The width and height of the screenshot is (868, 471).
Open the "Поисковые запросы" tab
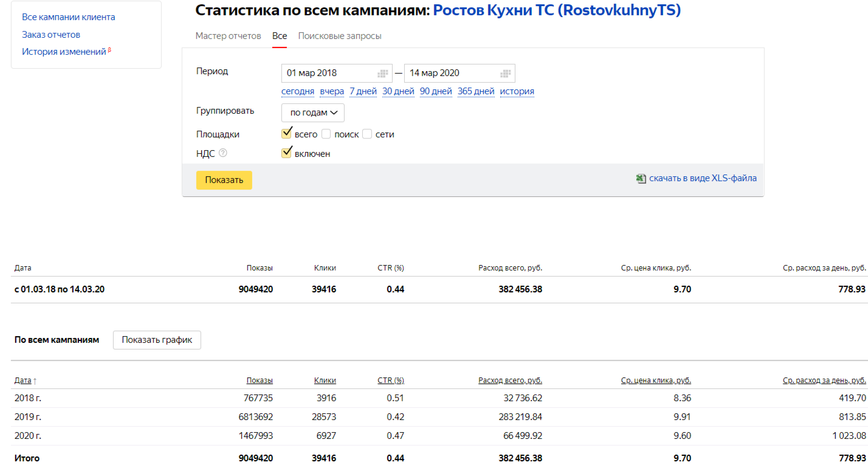tap(340, 36)
